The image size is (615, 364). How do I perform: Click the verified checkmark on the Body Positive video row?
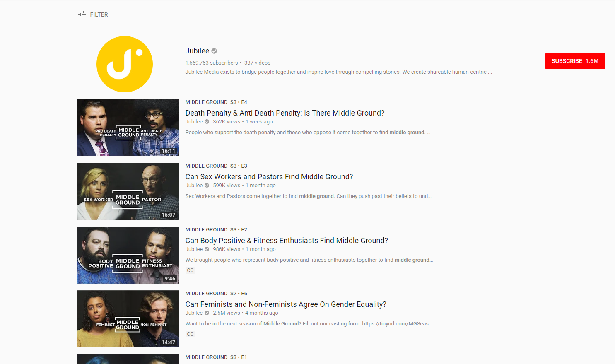point(207,249)
